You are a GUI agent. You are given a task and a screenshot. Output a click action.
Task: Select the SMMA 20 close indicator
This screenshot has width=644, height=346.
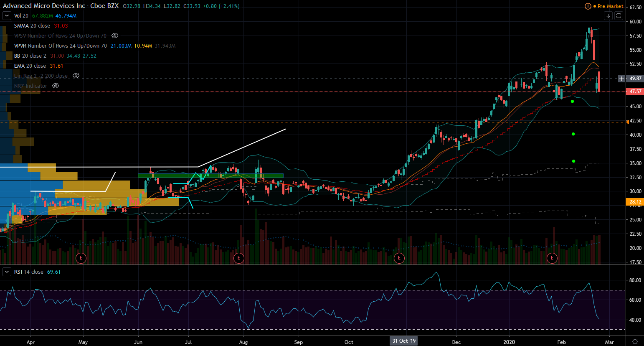click(x=32, y=26)
